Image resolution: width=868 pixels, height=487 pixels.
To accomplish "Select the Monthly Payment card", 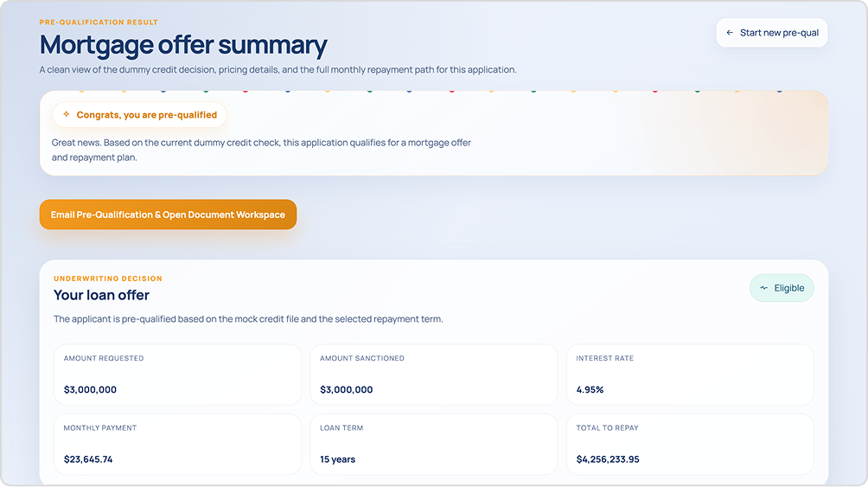I will click(178, 445).
